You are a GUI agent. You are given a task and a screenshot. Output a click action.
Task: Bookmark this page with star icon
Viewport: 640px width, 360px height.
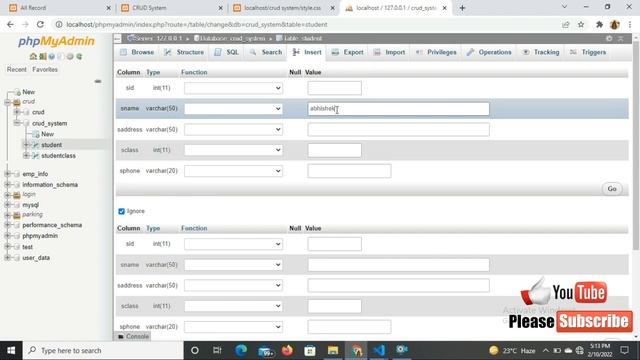click(x=581, y=24)
